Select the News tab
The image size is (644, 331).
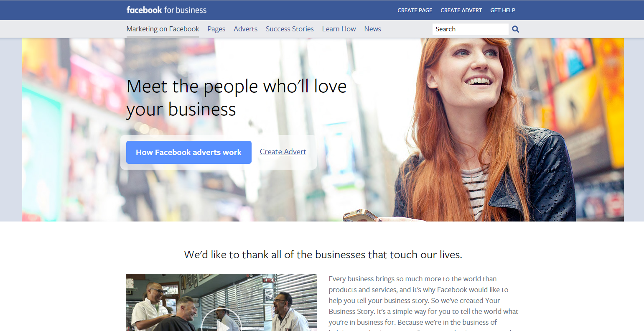click(x=372, y=29)
